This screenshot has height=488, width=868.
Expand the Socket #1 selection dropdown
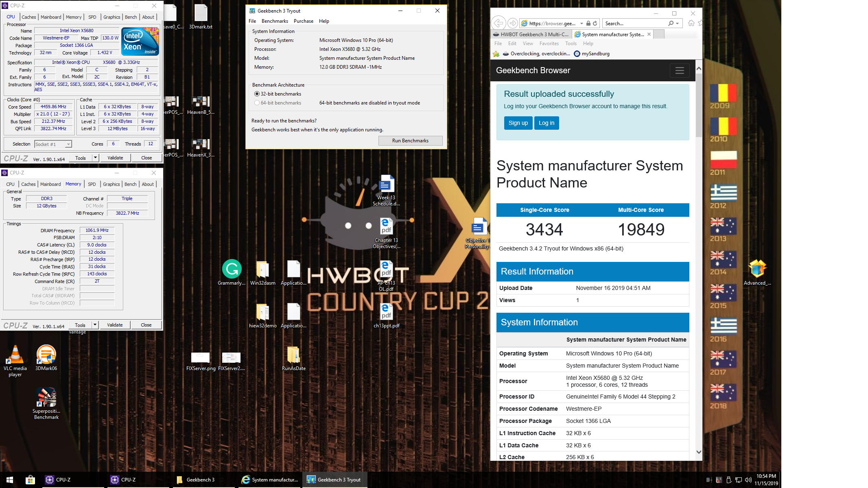(68, 144)
